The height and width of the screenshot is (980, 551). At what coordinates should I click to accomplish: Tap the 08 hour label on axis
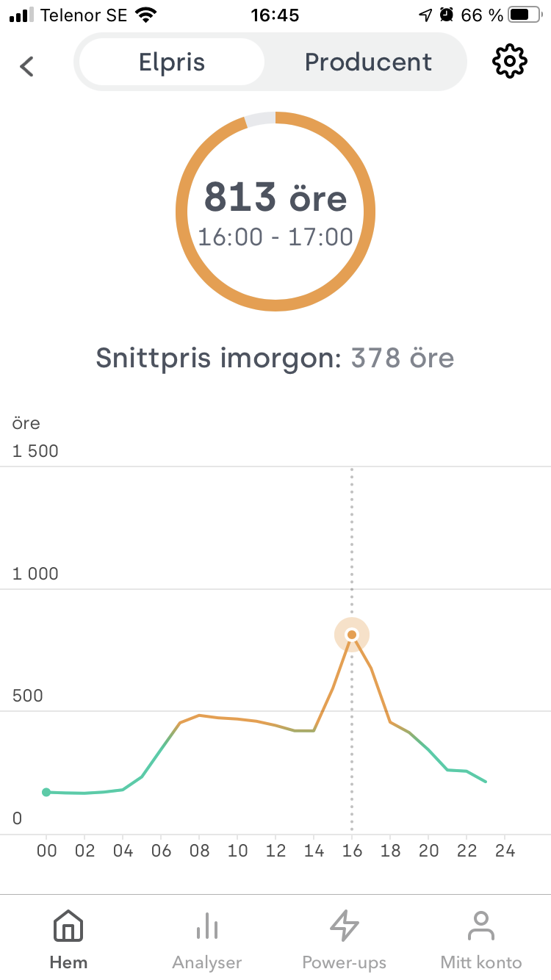(x=199, y=851)
